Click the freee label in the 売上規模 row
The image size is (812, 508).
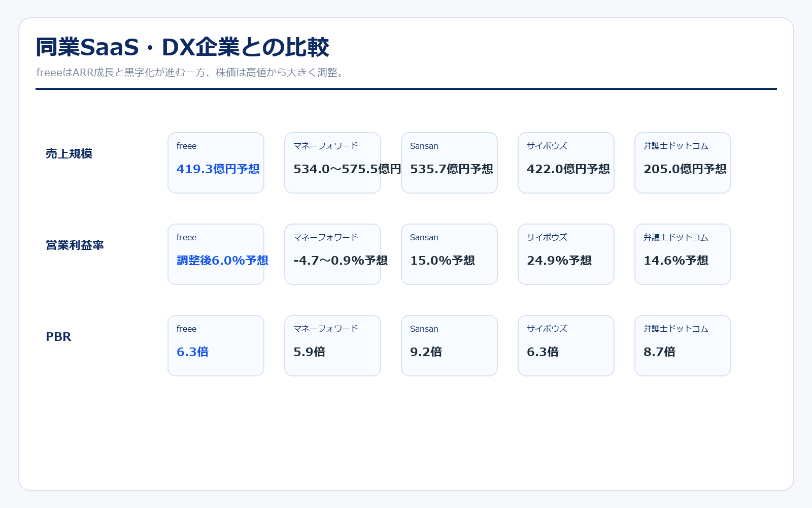(186, 146)
